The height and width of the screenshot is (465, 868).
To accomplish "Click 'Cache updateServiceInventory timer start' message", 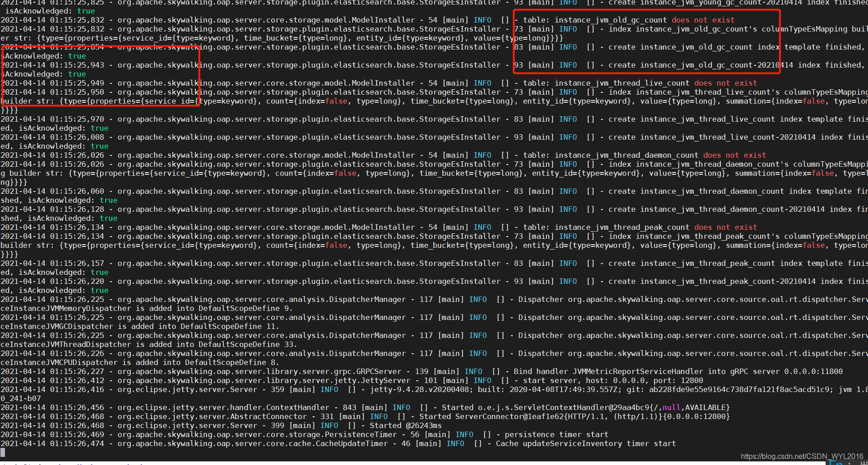I will [x=586, y=443].
